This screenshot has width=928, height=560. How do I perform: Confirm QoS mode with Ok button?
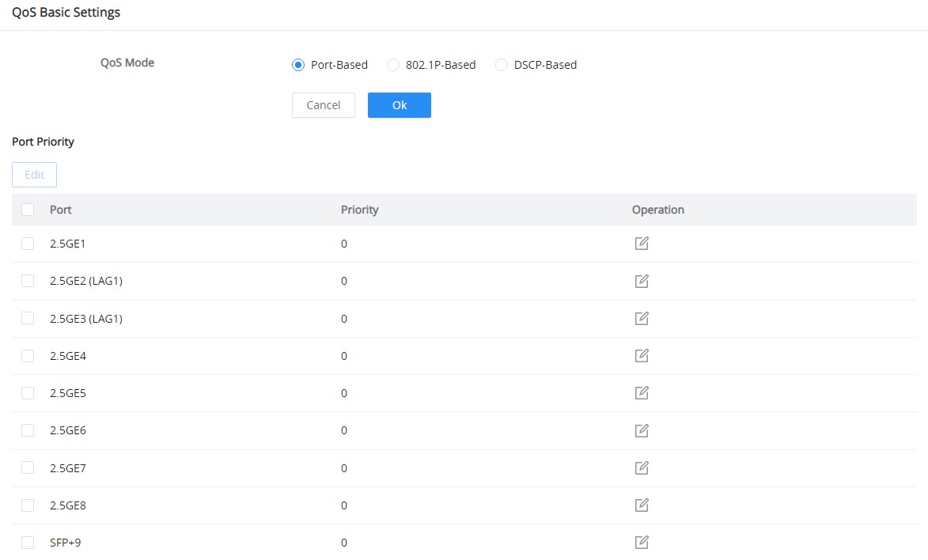coord(400,105)
